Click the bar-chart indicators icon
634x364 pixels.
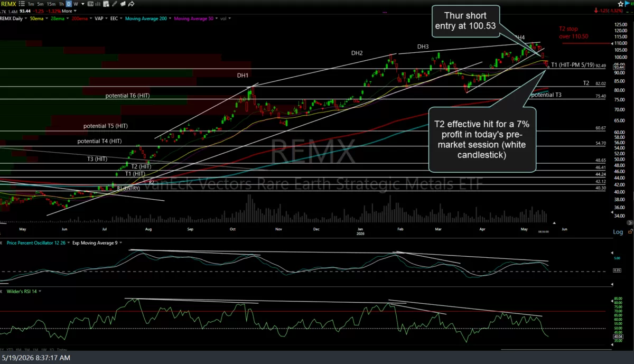point(98,4)
